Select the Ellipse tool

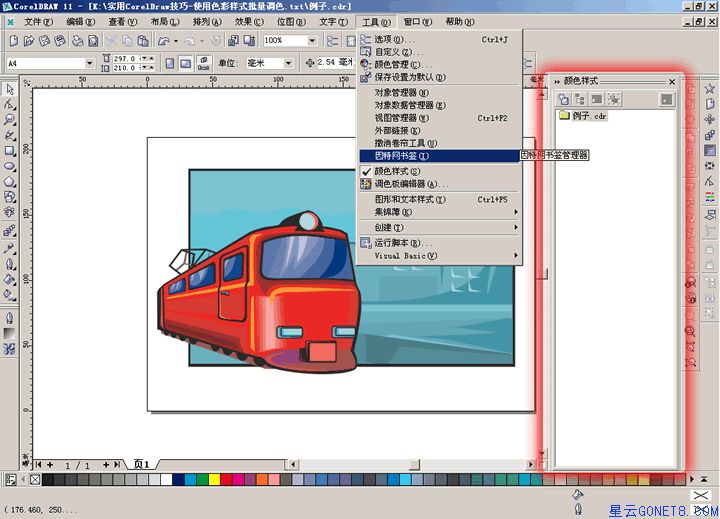(x=10, y=167)
